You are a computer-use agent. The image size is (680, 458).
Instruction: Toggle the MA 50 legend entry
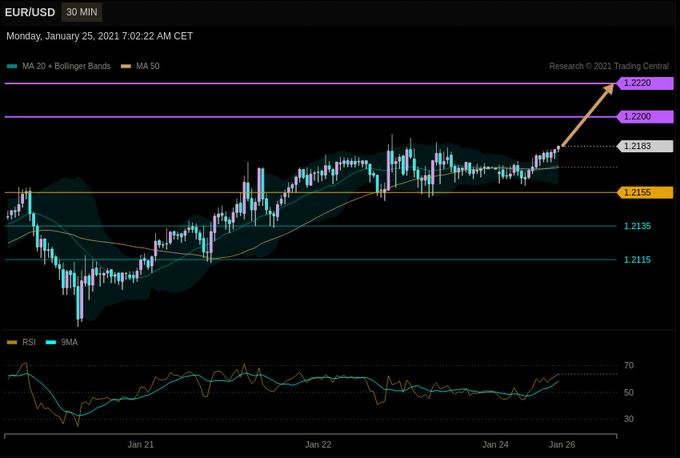[x=140, y=66]
